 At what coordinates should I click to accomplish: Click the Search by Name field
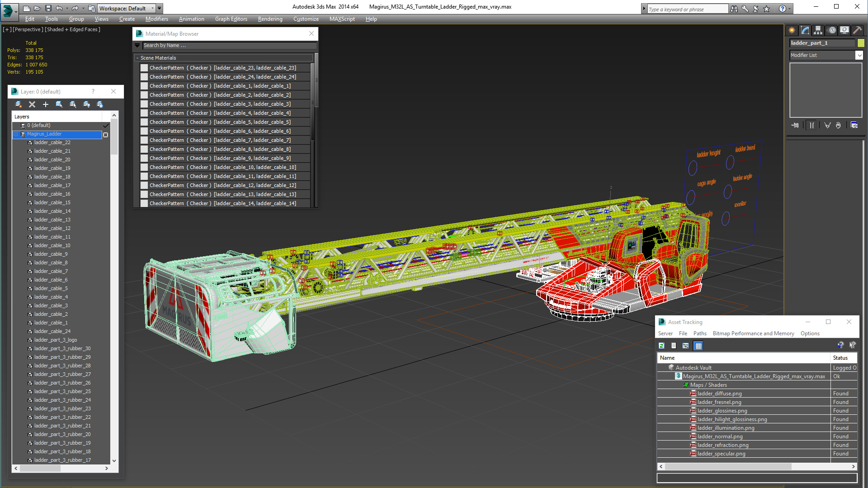[x=229, y=46]
